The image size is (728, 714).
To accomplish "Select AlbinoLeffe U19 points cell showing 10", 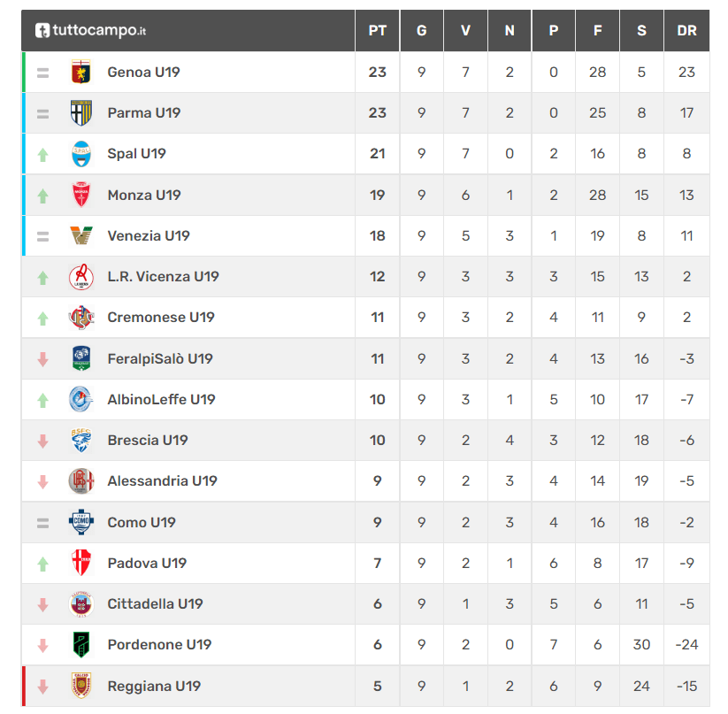I will [x=377, y=399].
